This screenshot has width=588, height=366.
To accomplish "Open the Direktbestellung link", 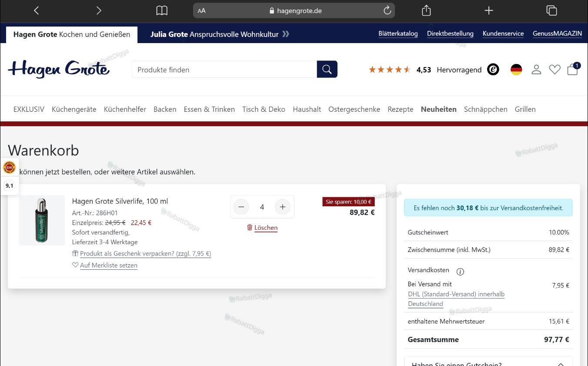I will pos(450,34).
